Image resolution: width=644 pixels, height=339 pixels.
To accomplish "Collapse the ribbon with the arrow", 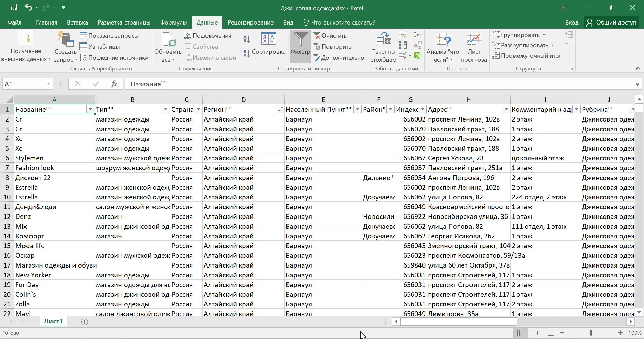I will pos(638,68).
